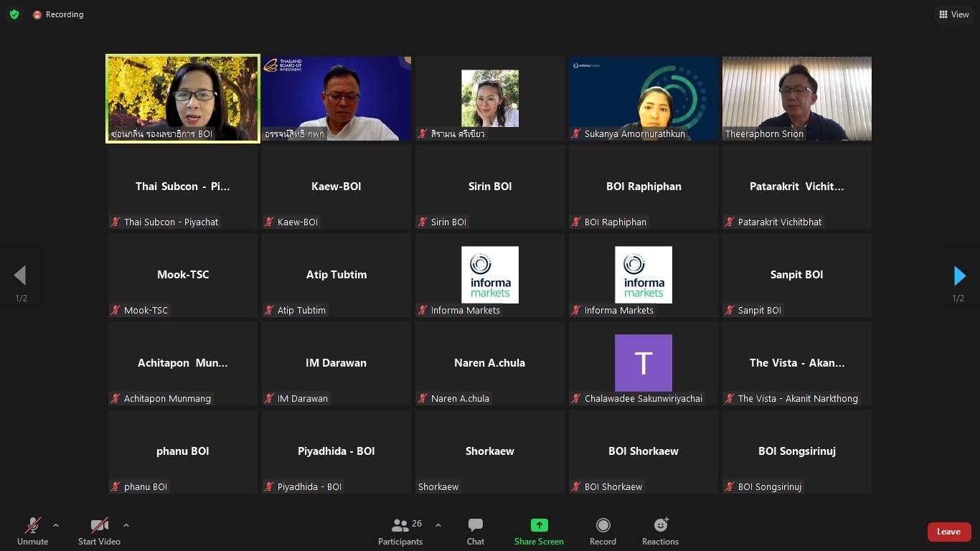Click the green encryption shield icon
Screen dimensions: 980x551
coord(14,14)
